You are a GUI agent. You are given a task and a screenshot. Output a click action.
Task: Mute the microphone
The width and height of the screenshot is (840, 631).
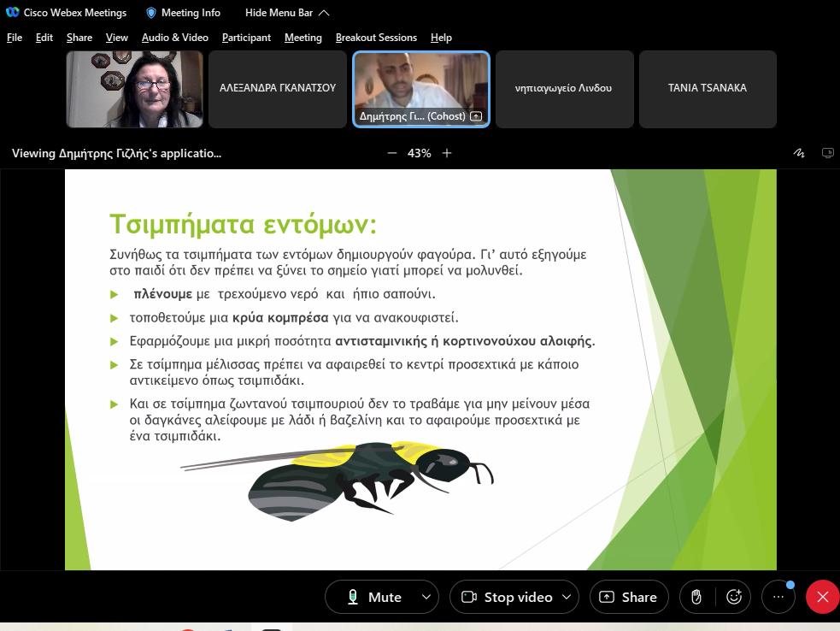click(373, 597)
